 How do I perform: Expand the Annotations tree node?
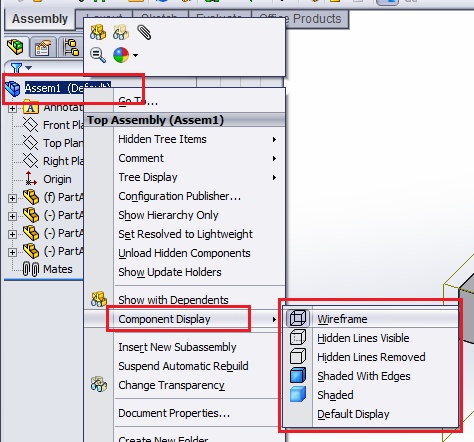point(12,109)
